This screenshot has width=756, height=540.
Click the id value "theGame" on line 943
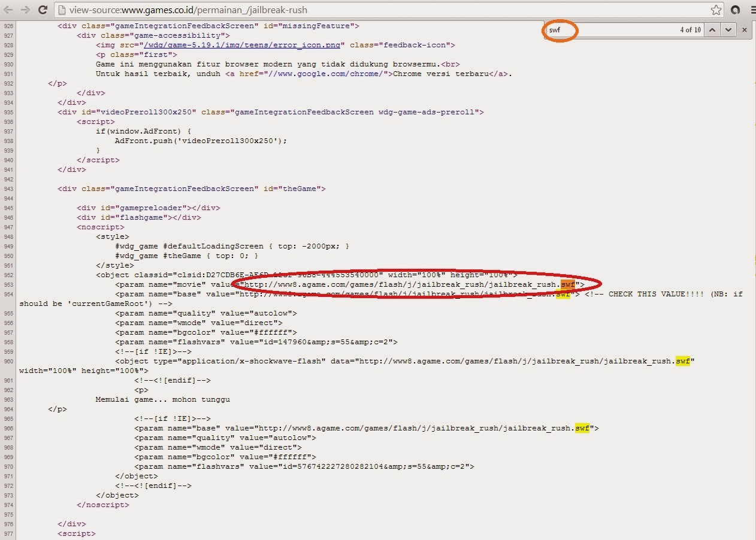[299, 189]
